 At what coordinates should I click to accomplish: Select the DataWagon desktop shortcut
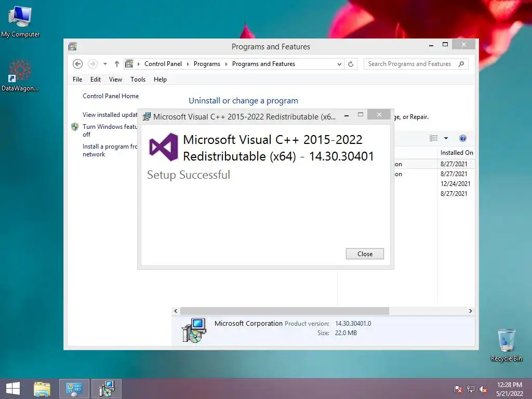point(20,75)
